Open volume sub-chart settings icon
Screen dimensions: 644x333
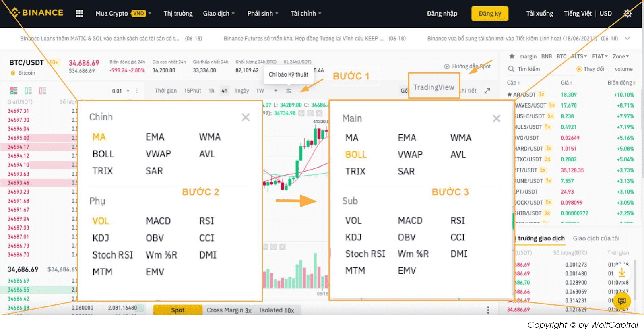273,246
